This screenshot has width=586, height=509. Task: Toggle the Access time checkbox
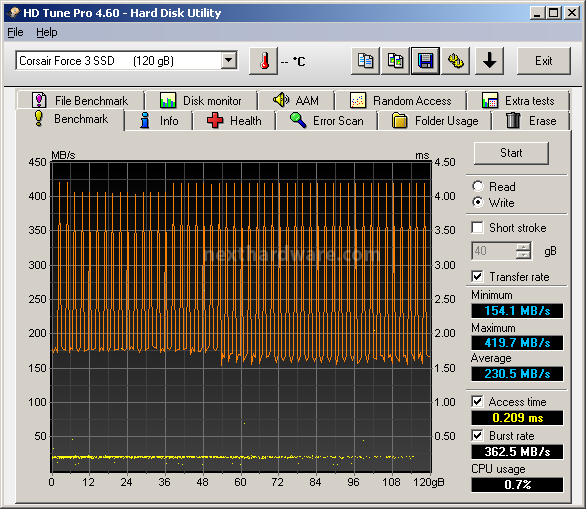pyautogui.click(x=477, y=402)
